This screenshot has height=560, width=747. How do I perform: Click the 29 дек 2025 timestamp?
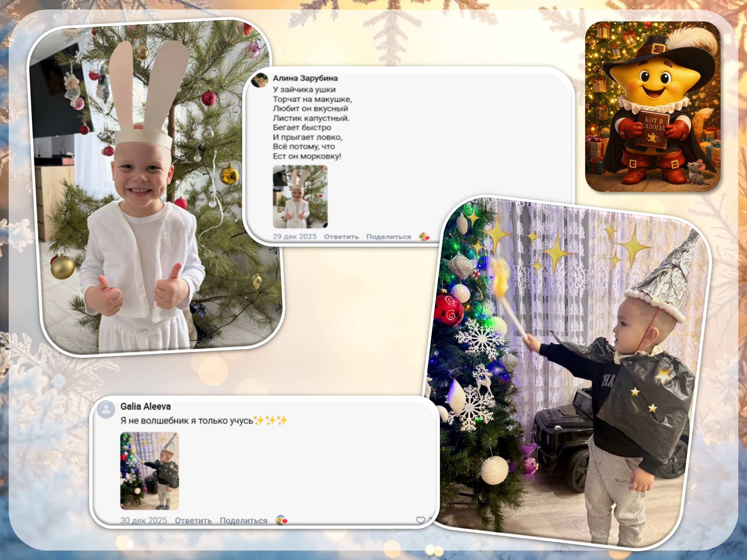[295, 237]
